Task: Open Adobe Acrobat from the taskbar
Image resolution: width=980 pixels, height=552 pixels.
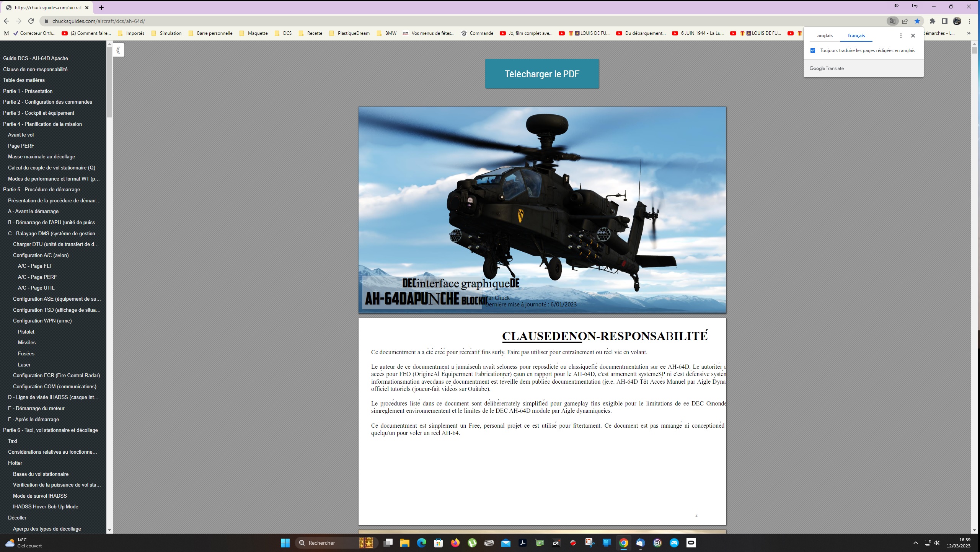Action: [523, 543]
